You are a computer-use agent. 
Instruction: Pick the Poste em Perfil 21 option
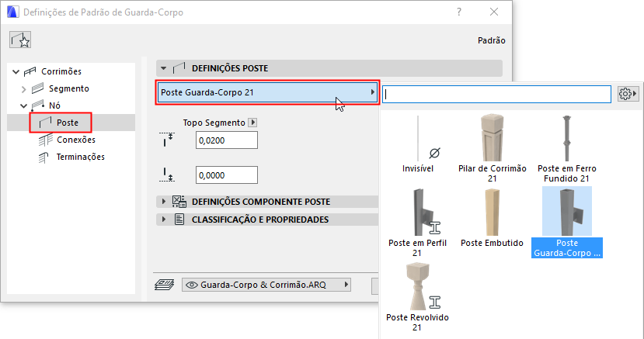click(x=418, y=221)
